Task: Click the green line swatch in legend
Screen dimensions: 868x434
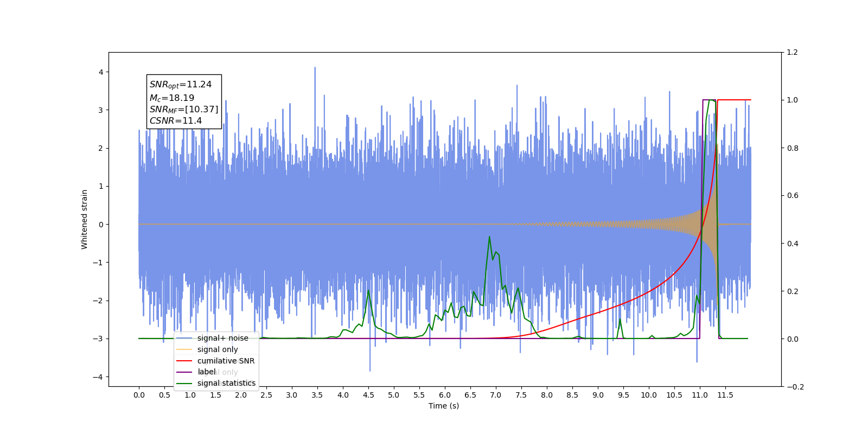Action: (184, 383)
